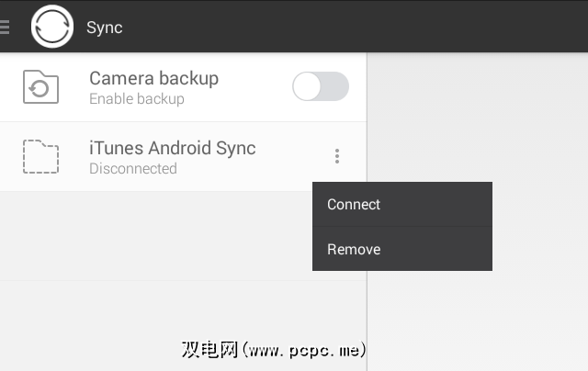Click the Camera backup folder icon
The height and width of the screenshot is (371, 588).
40,87
